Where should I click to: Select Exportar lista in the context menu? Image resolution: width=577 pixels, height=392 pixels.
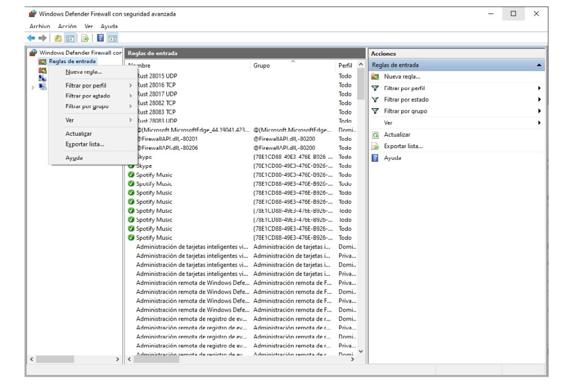(x=85, y=144)
